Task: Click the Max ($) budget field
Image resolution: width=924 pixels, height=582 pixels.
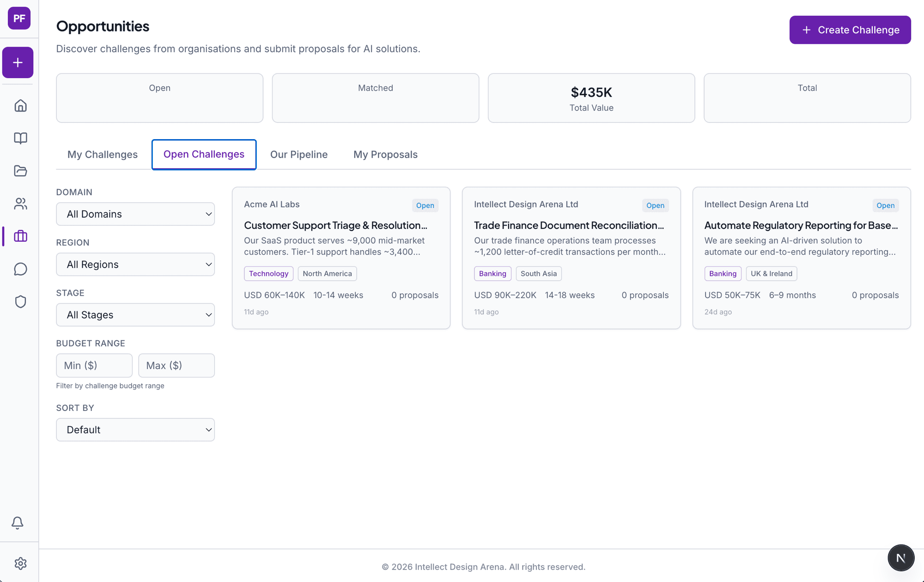Action: point(176,366)
